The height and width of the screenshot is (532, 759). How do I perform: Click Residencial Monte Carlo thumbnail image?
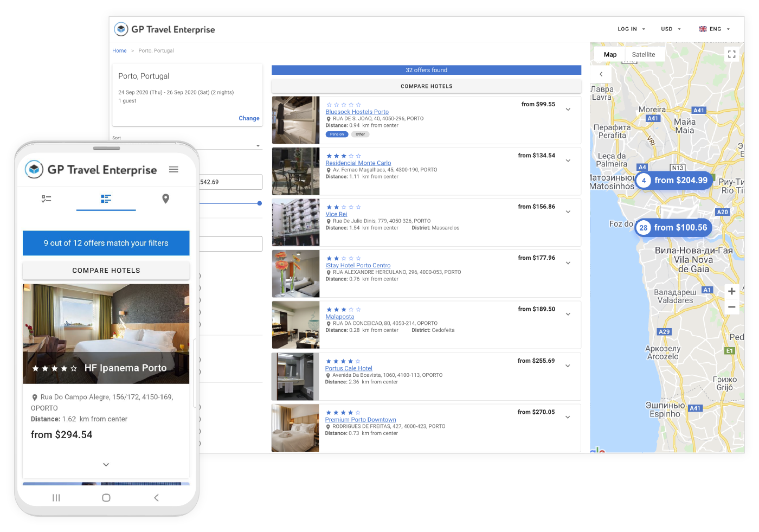(295, 171)
